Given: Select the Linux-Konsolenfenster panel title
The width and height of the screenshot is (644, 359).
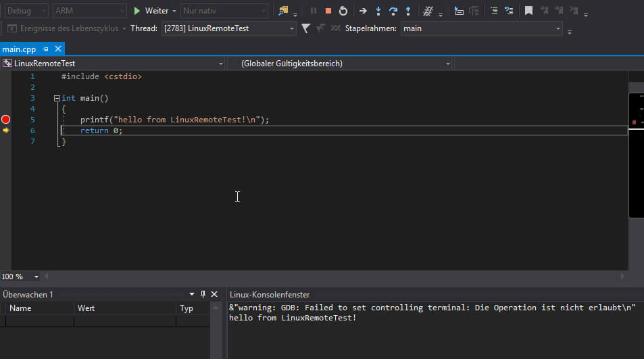Looking at the screenshot, I should [270, 295].
